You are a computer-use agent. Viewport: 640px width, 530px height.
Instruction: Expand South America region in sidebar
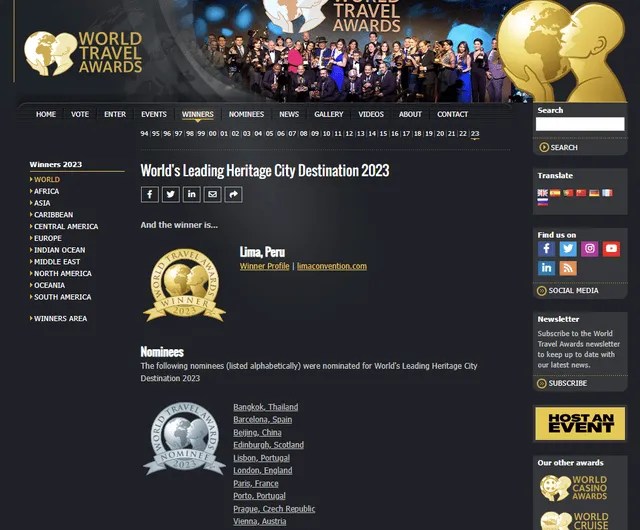(62, 297)
